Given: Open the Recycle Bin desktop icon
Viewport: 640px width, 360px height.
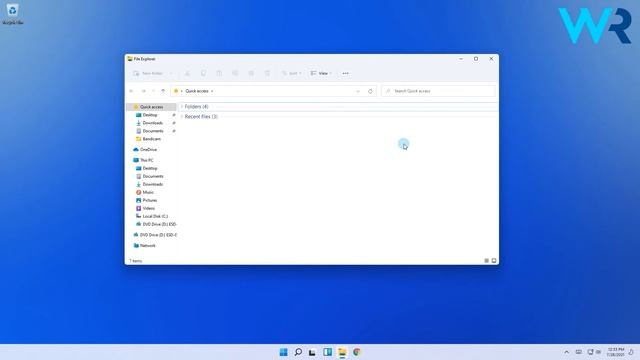Looking at the screenshot, I should (13, 13).
